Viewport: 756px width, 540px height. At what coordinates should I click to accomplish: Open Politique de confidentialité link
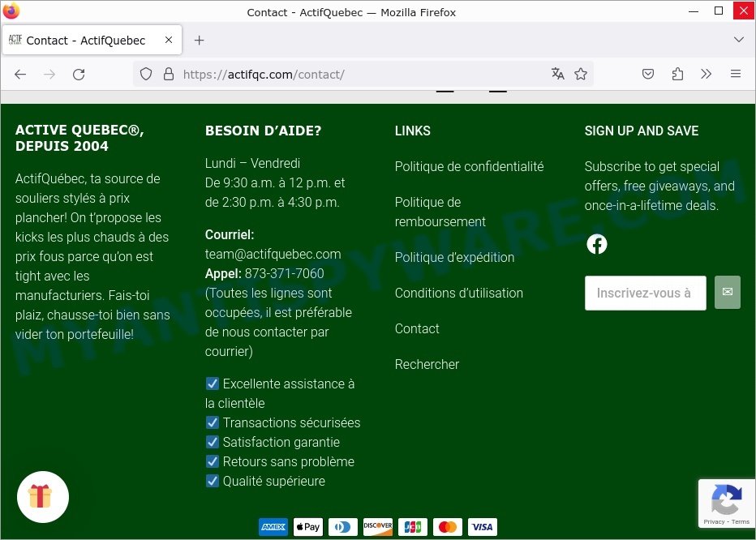pos(469,167)
